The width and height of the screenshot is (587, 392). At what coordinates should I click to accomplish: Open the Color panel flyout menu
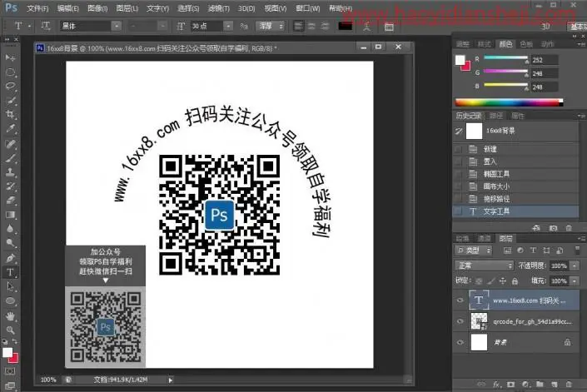[x=580, y=44]
